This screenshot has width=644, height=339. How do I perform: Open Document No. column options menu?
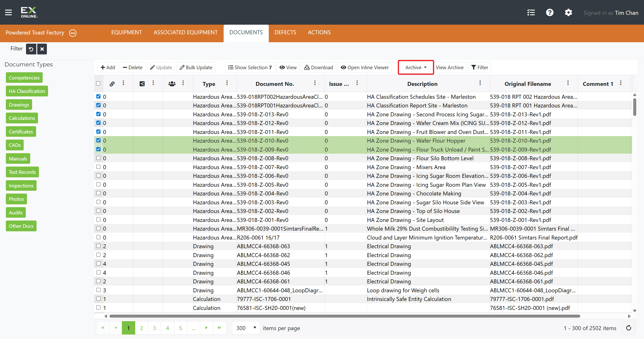[x=315, y=83]
